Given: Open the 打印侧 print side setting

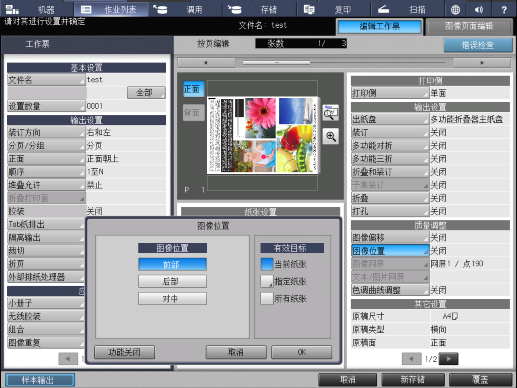Looking at the screenshot, I should click(390, 93).
